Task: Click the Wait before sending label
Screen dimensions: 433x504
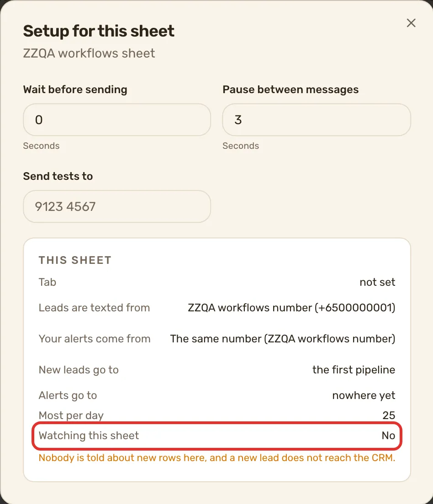Action: (x=75, y=89)
